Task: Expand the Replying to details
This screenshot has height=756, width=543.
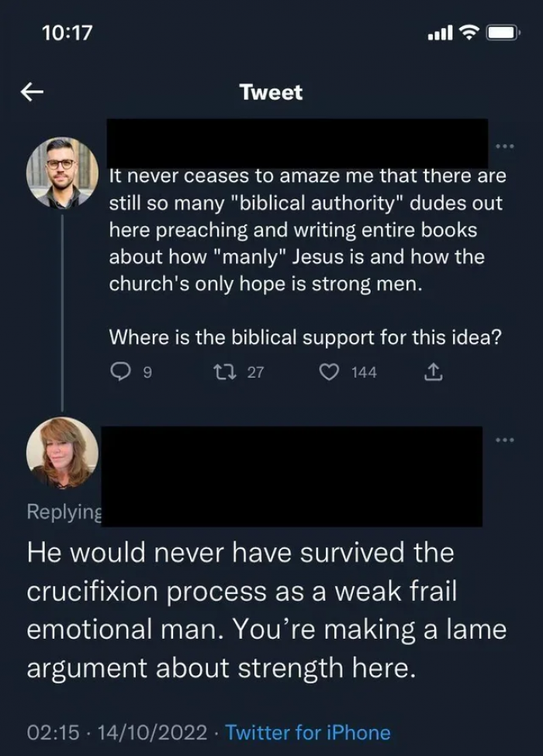Action: [64, 512]
